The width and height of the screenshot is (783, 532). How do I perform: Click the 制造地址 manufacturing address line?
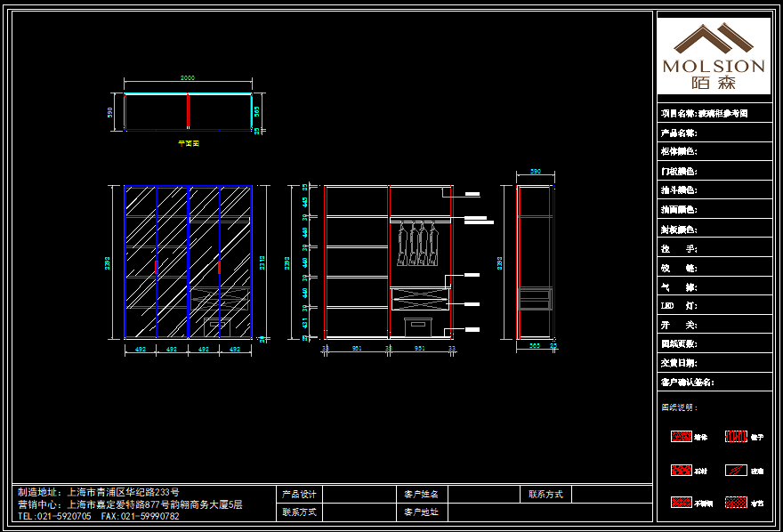[99, 492]
